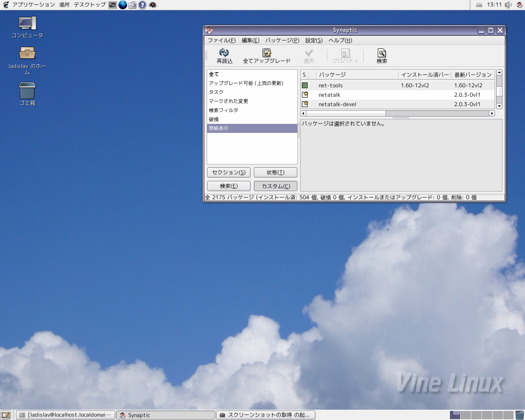The height and width of the screenshot is (420, 525).
Task: Click the 全てアップグレード upgrade-all icon
Action: coord(267,52)
